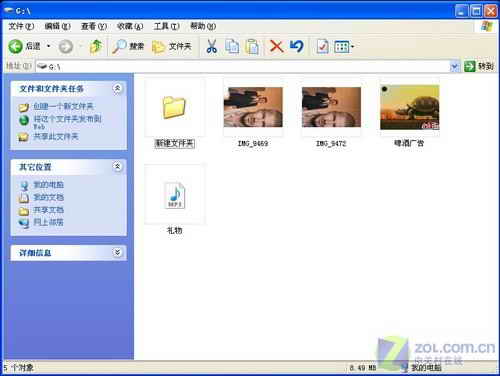Image resolution: width=500 pixels, height=376 pixels.
Task: Open the Edit (编辑) menu
Action: [x=58, y=26]
